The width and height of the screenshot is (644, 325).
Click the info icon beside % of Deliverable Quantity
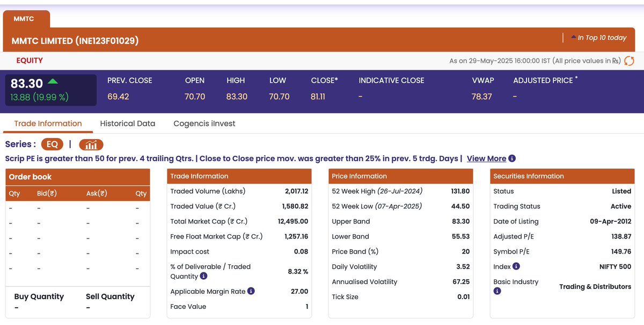[203, 276]
